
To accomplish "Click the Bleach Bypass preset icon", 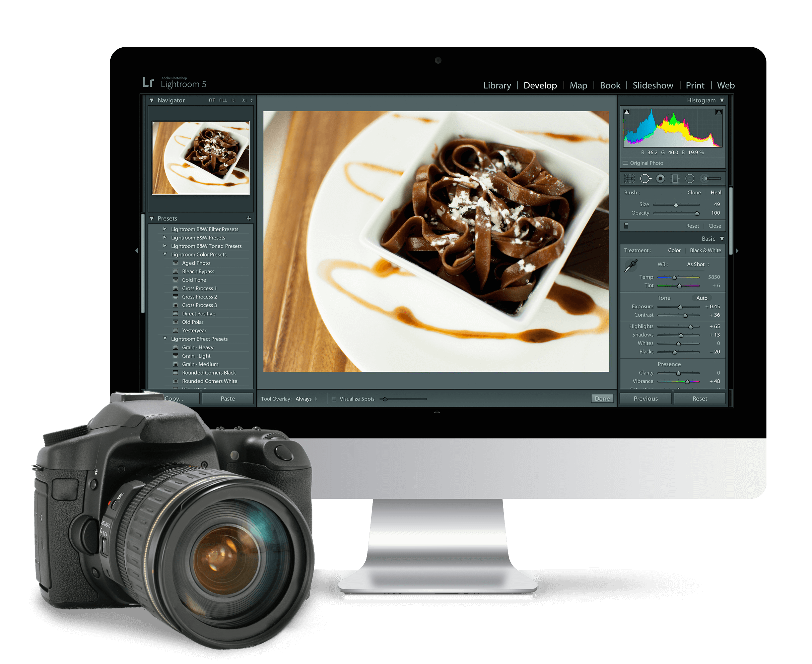I will coord(176,271).
